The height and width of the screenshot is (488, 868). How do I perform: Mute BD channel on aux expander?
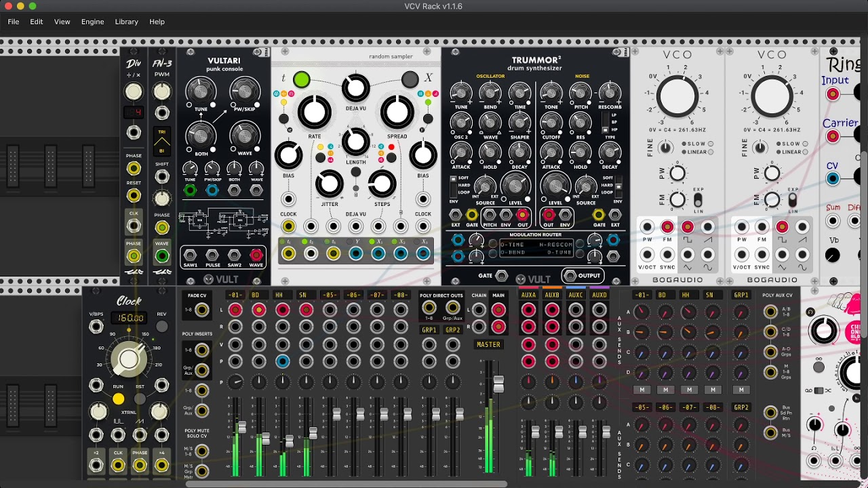pos(665,390)
